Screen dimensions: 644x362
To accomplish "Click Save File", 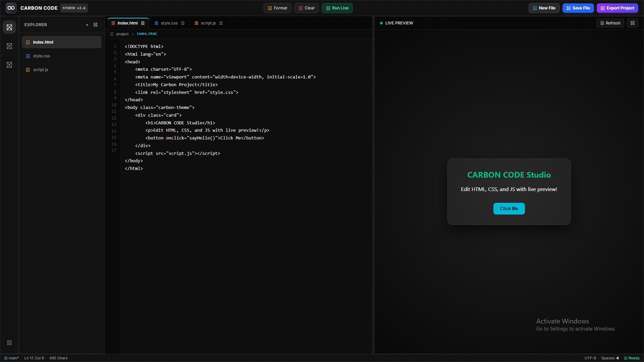I will [x=578, y=8].
